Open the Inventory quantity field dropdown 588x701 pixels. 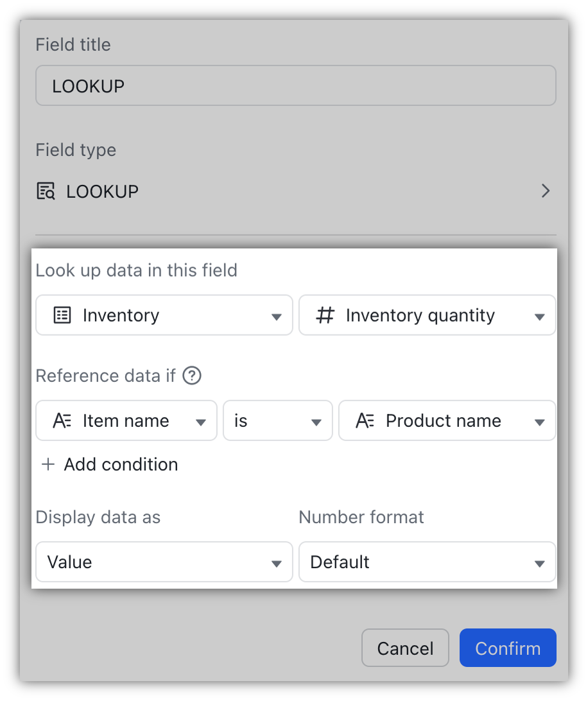(x=540, y=315)
